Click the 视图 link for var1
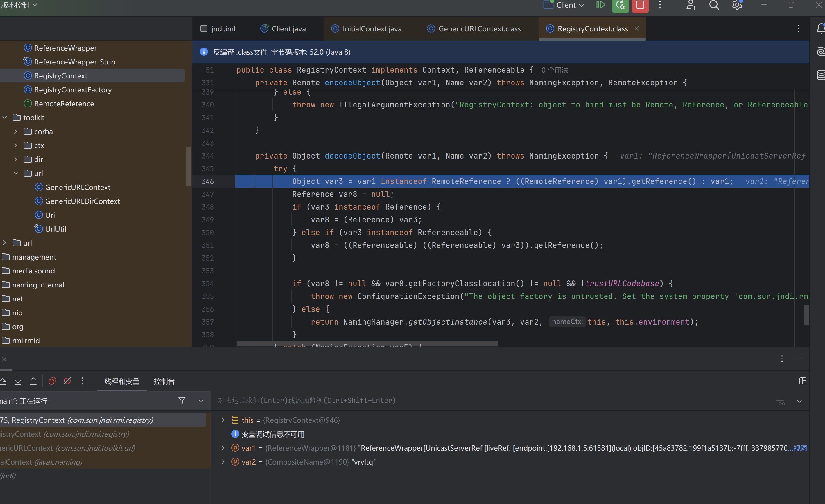 pos(800,448)
